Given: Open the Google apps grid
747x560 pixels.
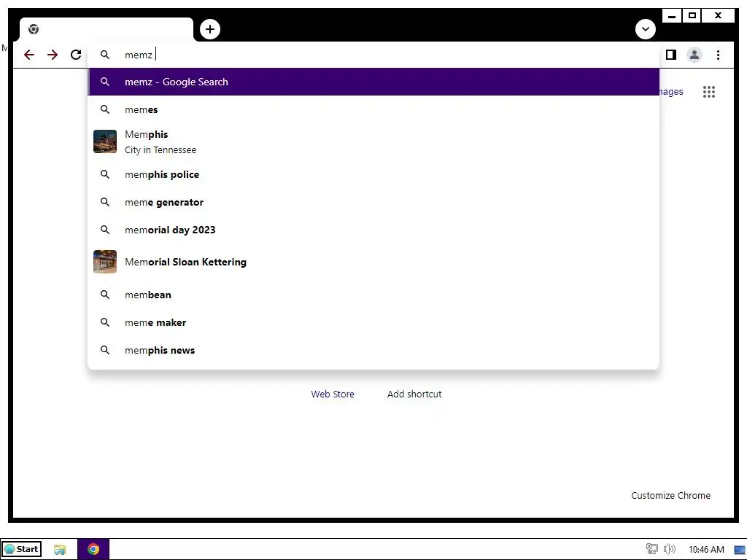Looking at the screenshot, I should (709, 91).
